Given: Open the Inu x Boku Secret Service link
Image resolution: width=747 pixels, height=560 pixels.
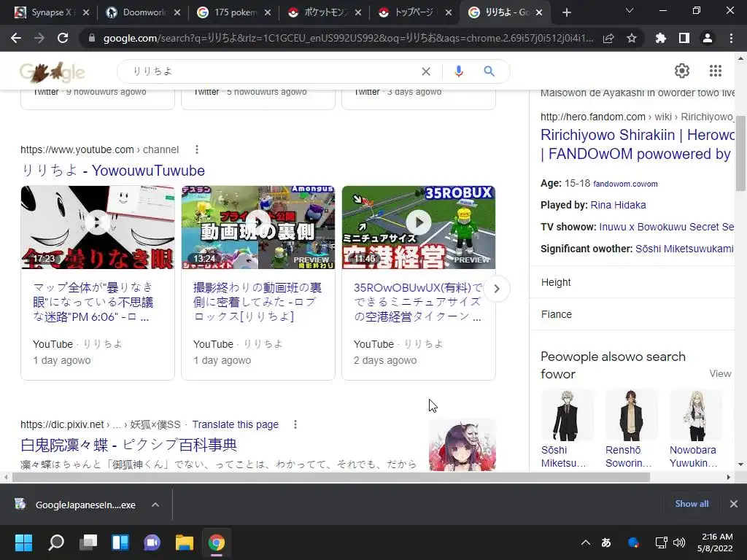Looking at the screenshot, I should click(x=667, y=227).
